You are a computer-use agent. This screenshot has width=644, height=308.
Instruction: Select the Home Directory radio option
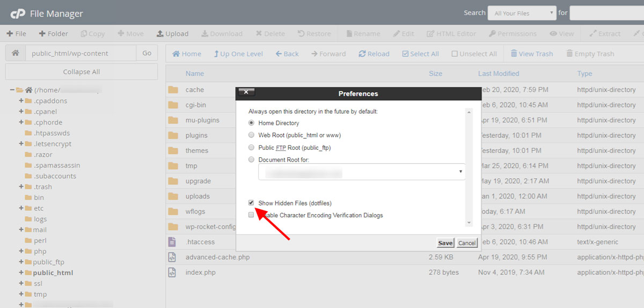(251, 123)
